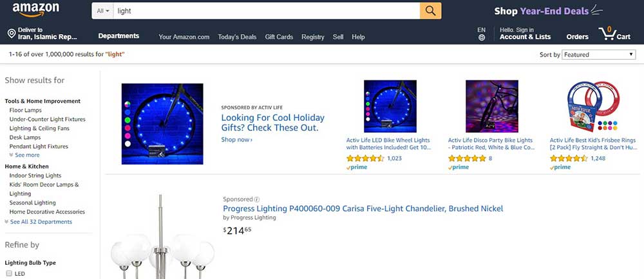
Task: Click the Floor Lamps category link
Action: 26,110
